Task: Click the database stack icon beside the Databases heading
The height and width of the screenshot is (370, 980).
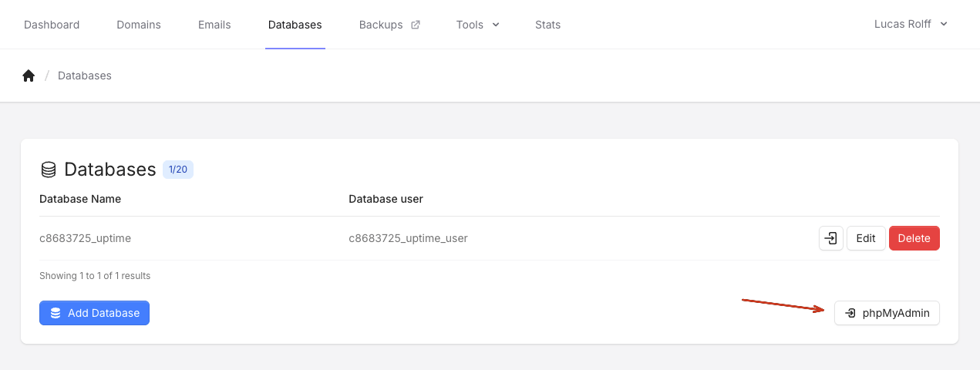Action: pyautogui.click(x=49, y=170)
